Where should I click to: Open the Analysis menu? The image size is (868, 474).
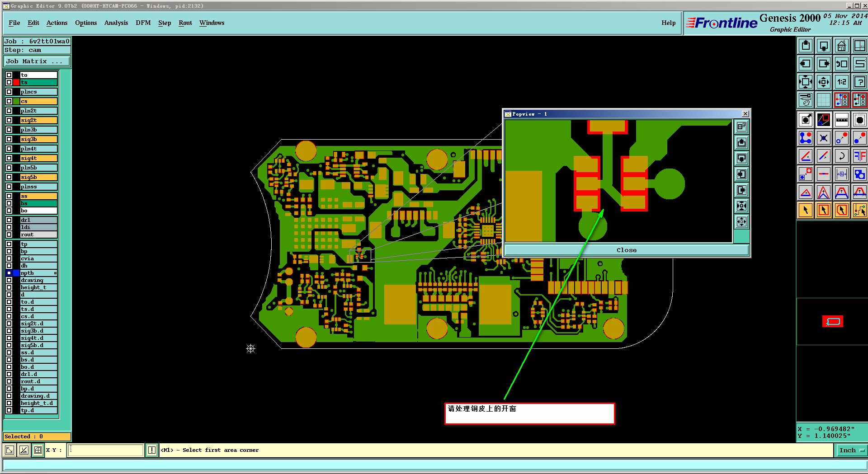click(116, 23)
